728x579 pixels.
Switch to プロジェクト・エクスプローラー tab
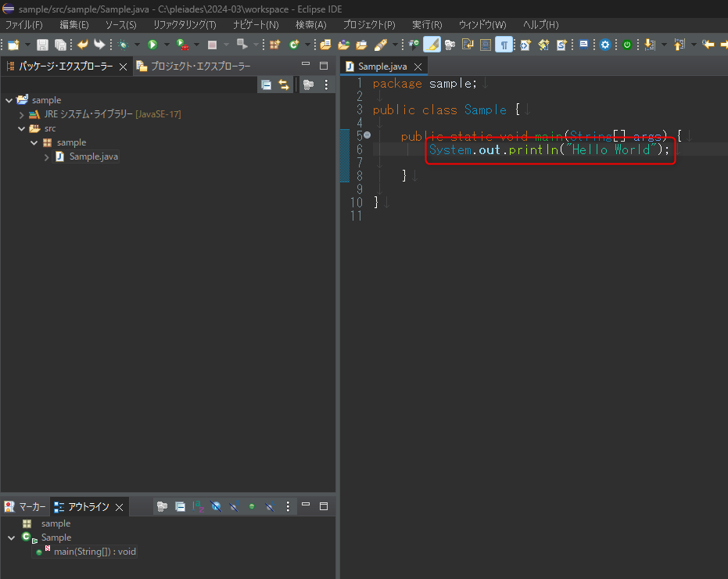point(194,67)
